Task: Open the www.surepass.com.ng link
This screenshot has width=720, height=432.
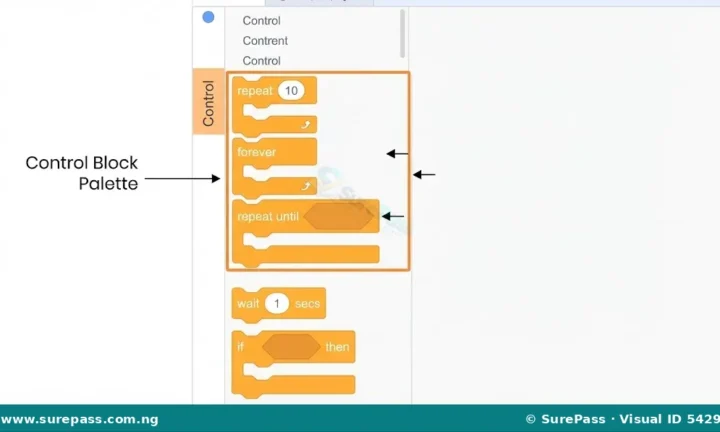Action: tap(79, 419)
